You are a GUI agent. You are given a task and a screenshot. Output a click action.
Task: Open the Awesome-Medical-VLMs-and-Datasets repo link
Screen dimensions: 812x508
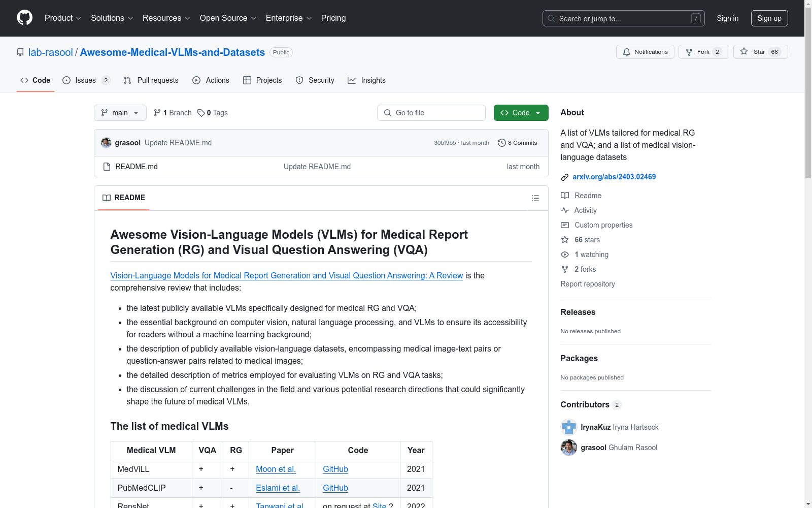173,52
